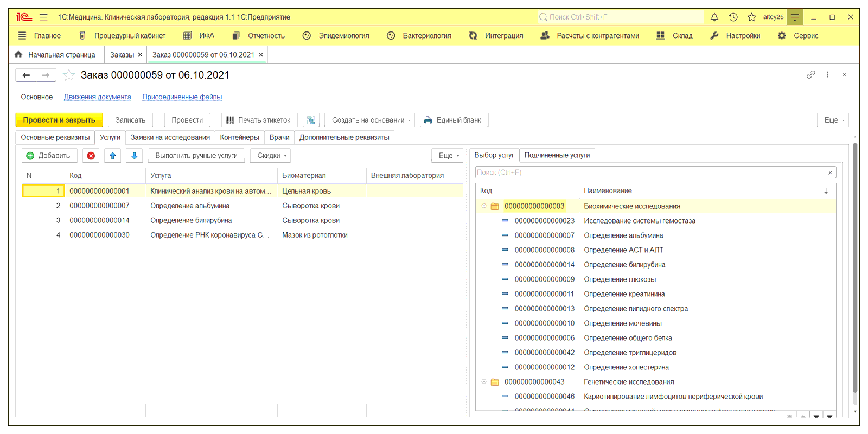Collapse Генетические исследования group

click(484, 382)
